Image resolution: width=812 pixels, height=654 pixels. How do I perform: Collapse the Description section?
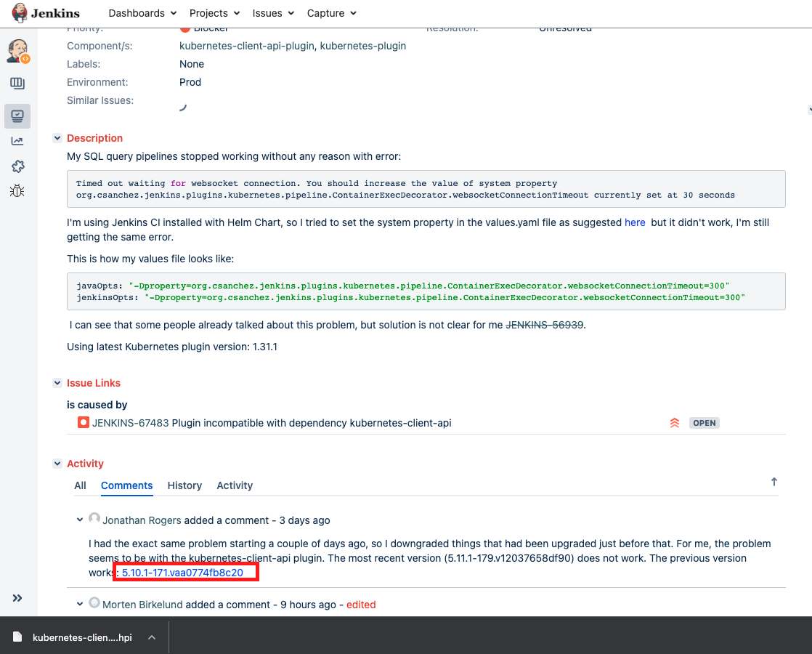pos(57,138)
